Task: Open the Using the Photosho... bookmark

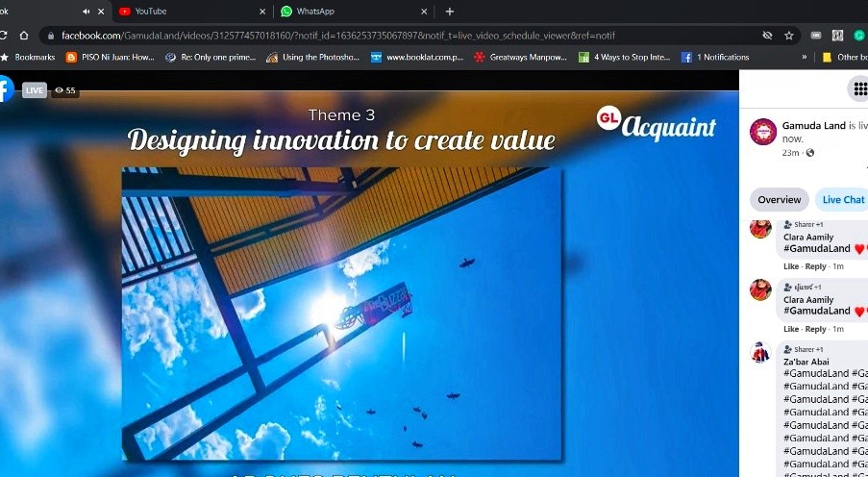Action: [312, 57]
